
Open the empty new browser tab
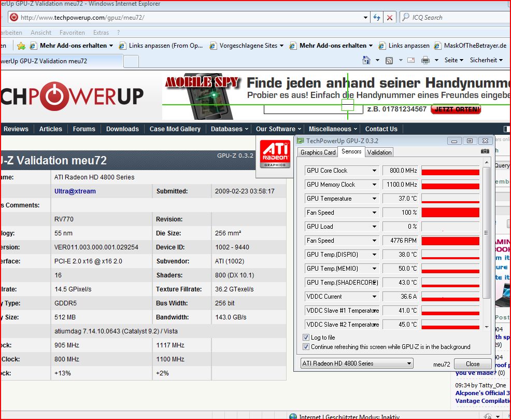(x=131, y=61)
